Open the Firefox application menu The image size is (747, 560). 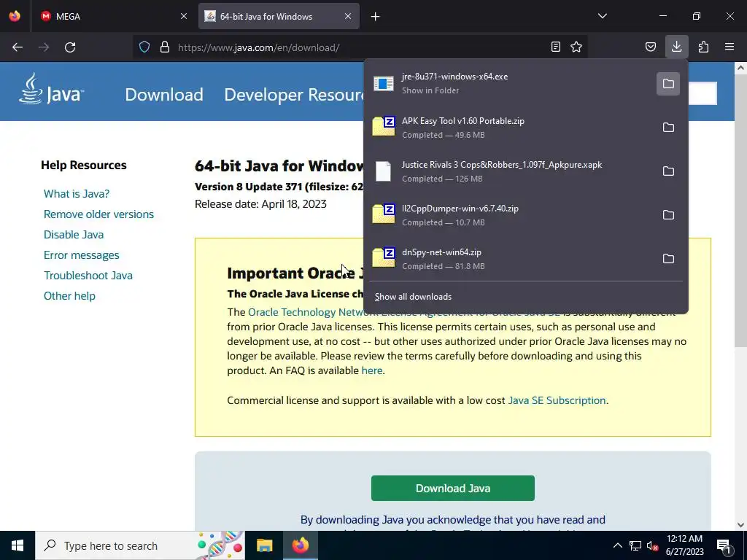pos(729,47)
